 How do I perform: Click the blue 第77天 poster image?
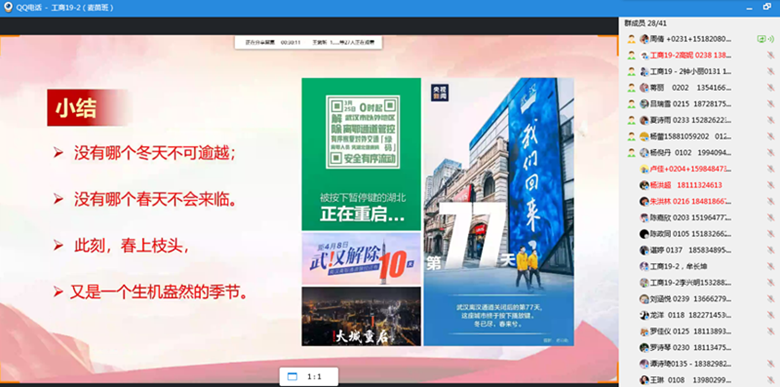point(498,211)
